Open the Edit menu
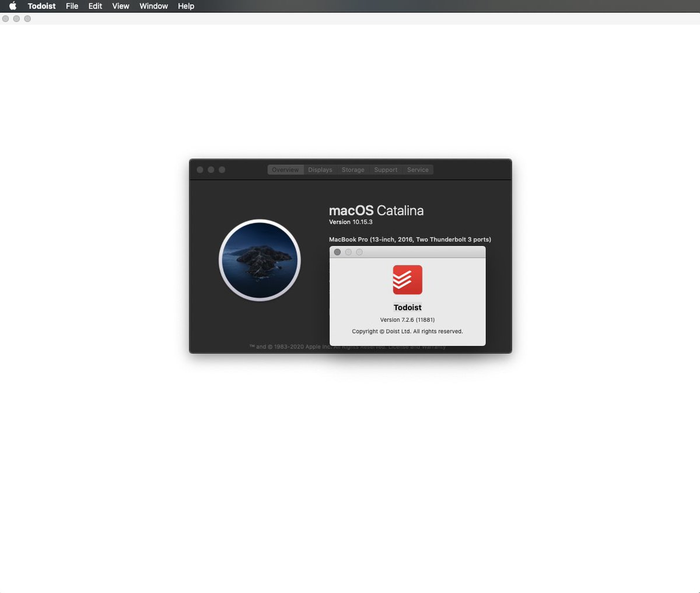The height and width of the screenshot is (593, 700). coord(95,6)
